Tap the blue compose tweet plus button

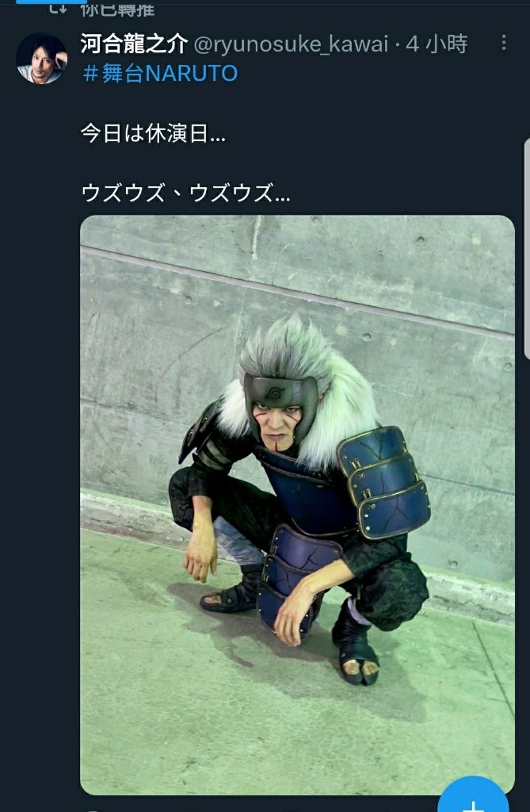472,795
